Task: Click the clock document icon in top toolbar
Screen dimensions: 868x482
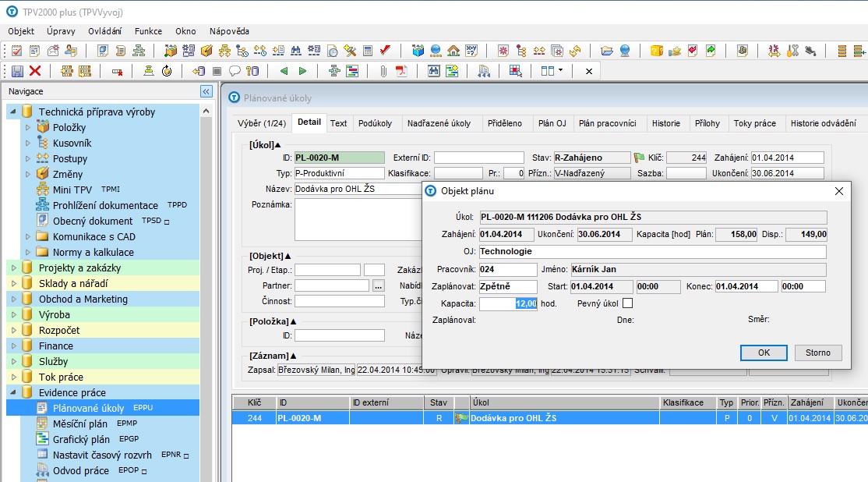Action: click(x=332, y=51)
